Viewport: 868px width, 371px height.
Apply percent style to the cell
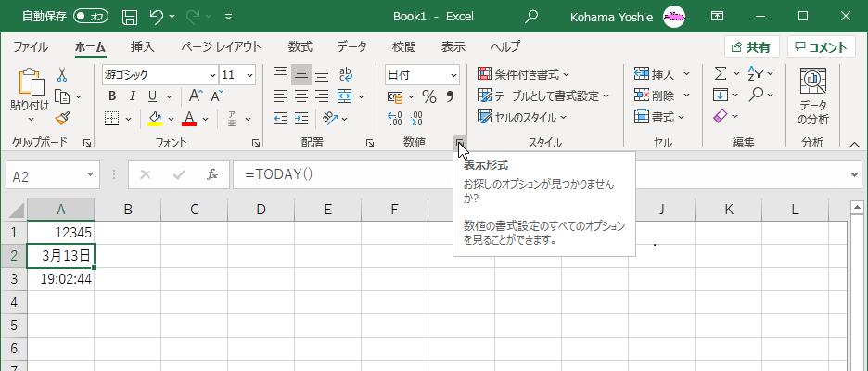click(x=428, y=96)
